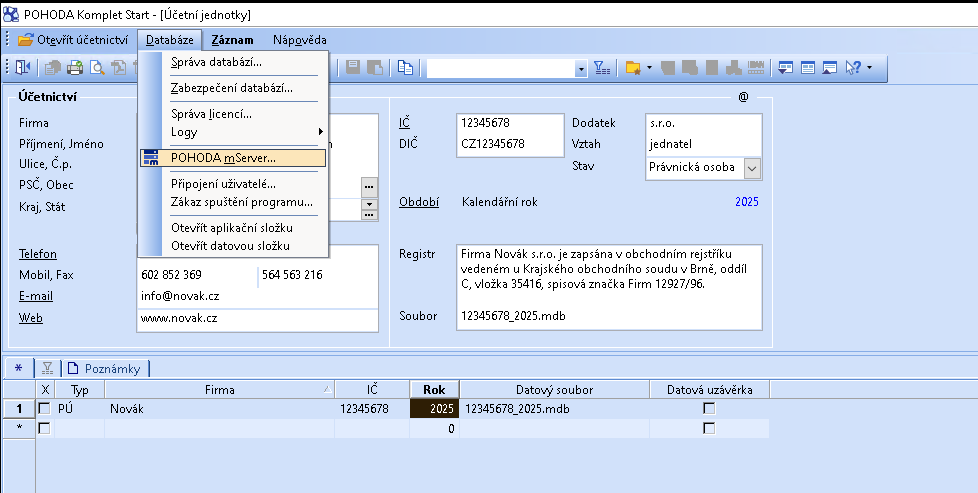Click the DIČ field CZ12345678
This screenshot has width=978, height=493.
(x=510, y=144)
